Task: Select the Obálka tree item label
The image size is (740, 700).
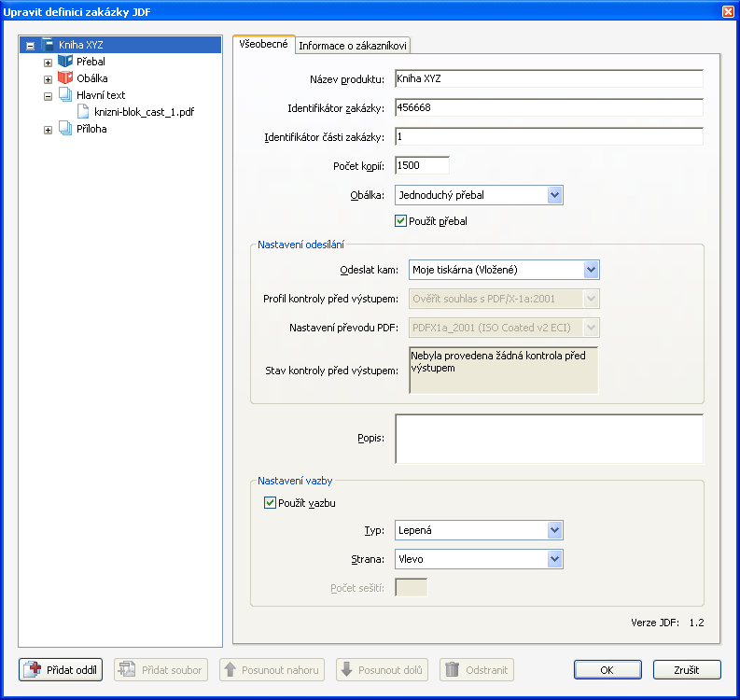Action: (92, 78)
